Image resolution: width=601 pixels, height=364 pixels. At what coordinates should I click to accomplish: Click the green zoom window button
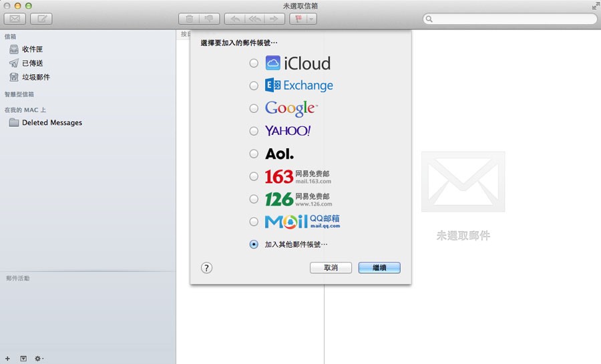(x=28, y=6)
